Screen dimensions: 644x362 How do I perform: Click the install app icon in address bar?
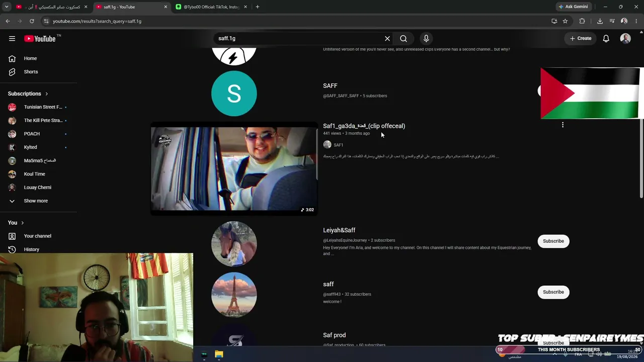pos(554,21)
